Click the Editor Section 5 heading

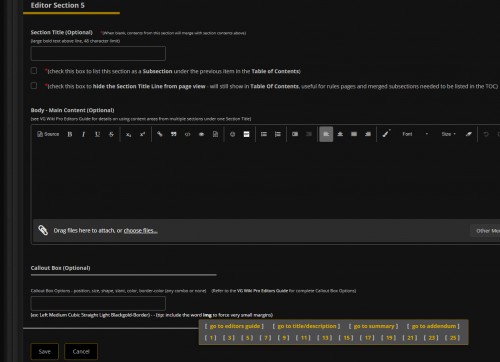point(57,5)
